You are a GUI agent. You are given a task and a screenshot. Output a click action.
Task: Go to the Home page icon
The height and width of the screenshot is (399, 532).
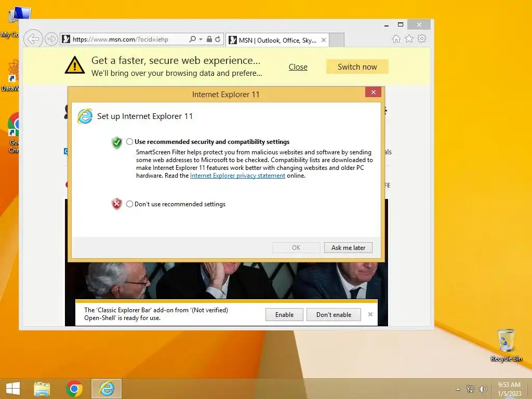(396, 38)
